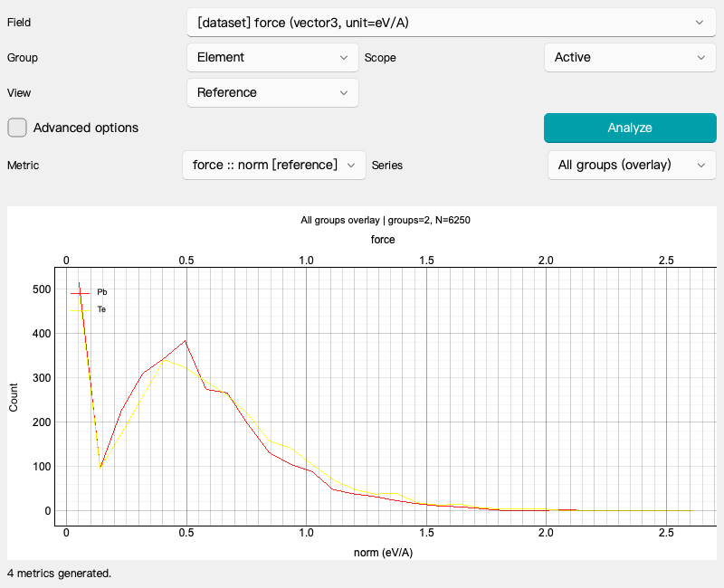Click the chevron arrow in Series dropdown
The image size is (724, 588).
(x=700, y=166)
